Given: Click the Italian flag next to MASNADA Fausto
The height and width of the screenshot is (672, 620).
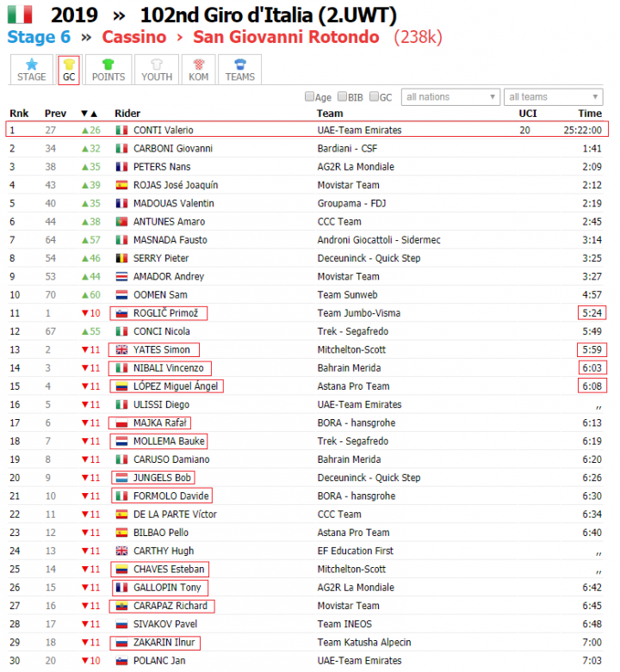Looking at the screenshot, I should pos(121,240).
